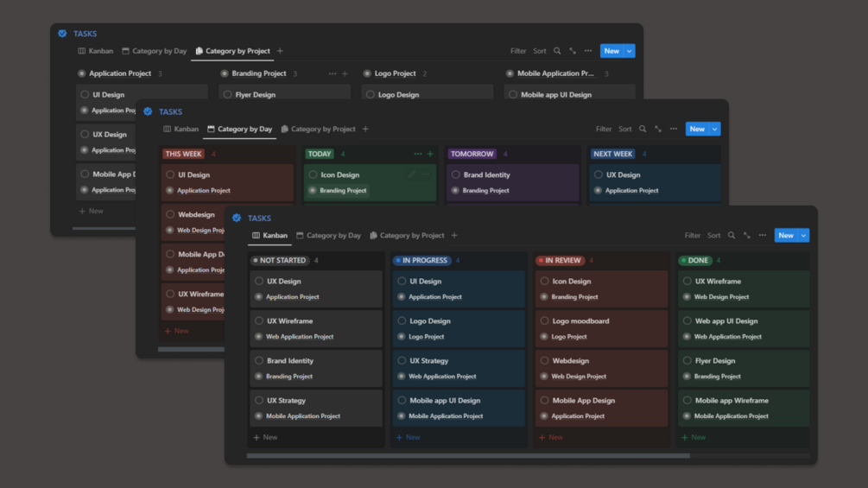Click search icon in front Kanban window
This screenshot has height=488, width=868.
[x=732, y=235]
